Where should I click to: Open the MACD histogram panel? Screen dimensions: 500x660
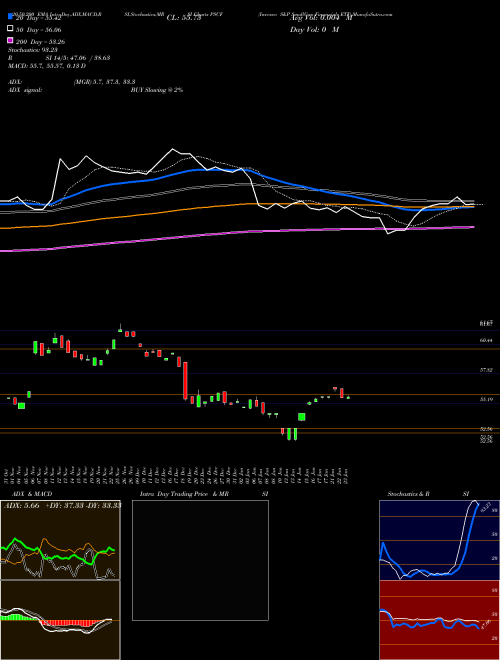tap(60, 620)
